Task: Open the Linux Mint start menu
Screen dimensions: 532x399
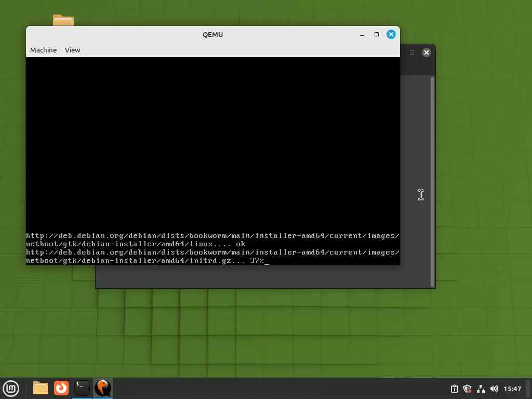Action: coord(11,389)
